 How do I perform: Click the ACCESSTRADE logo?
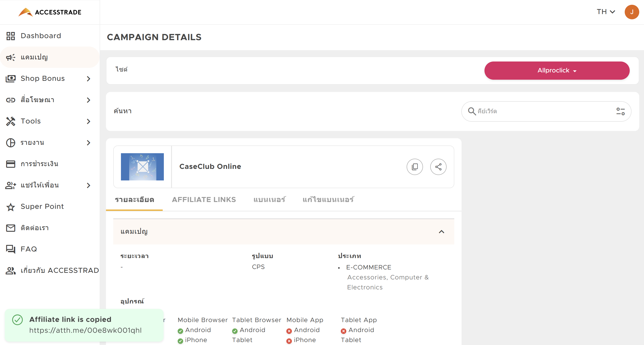coord(50,12)
